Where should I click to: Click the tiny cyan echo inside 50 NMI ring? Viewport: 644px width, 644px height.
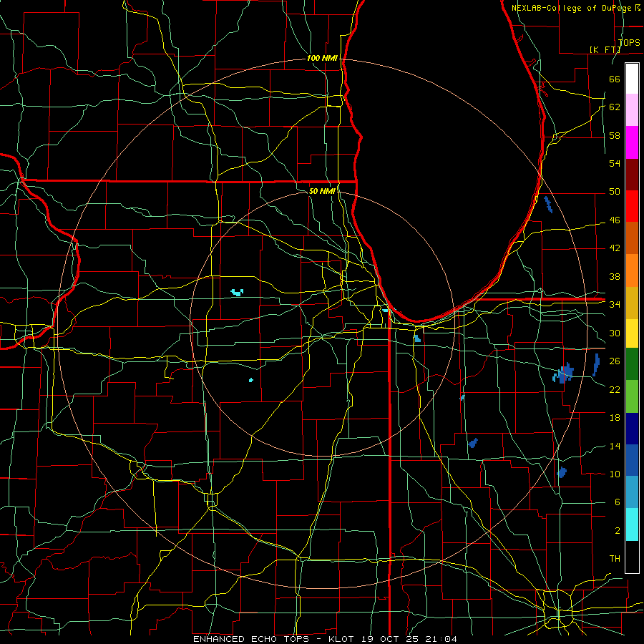251,380
